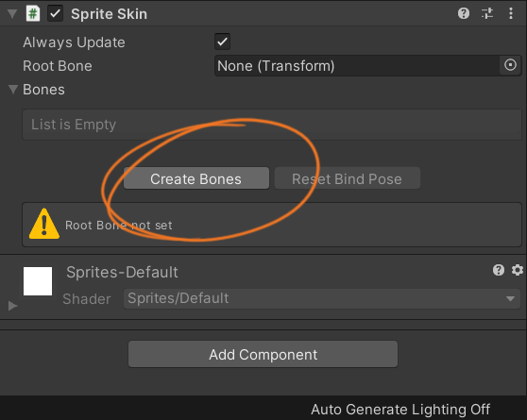The image size is (527, 420).
Task: Expand the Sprites-Default material foldout arrow
Action: tap(12, 306)
